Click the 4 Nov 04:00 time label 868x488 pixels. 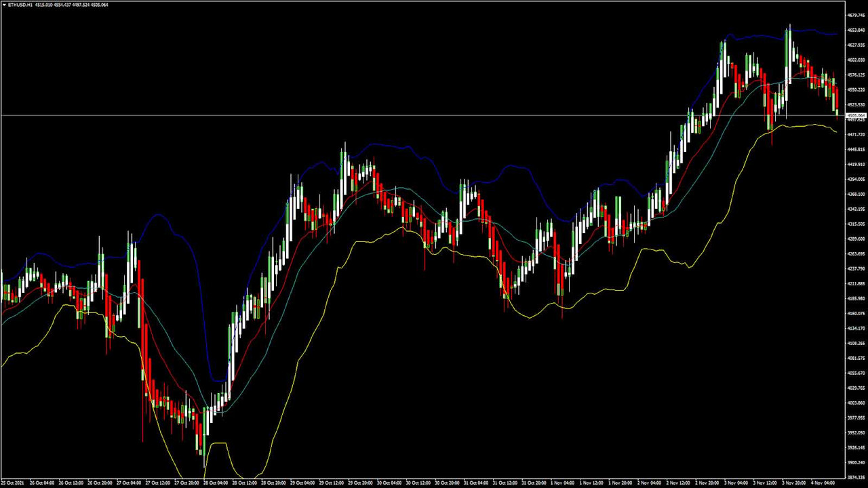[822, 483]
